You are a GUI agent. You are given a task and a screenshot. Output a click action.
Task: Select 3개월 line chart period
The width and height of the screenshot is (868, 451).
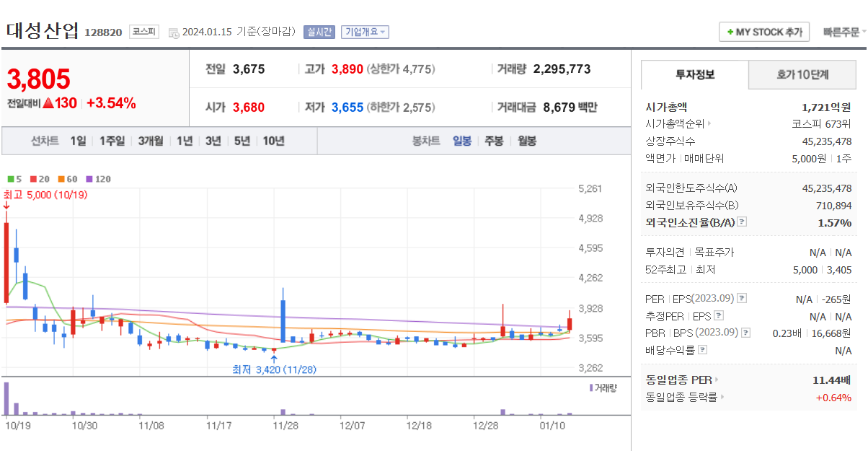(x=151, y=141)
